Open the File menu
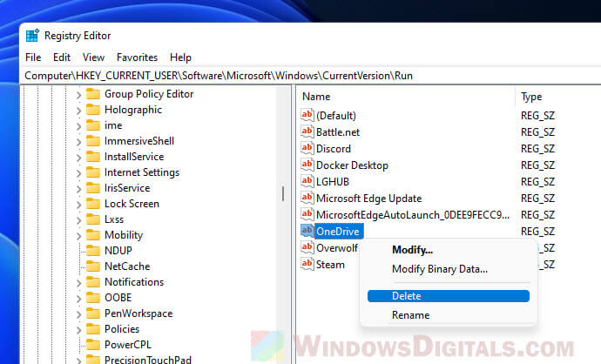 (33, 57)
